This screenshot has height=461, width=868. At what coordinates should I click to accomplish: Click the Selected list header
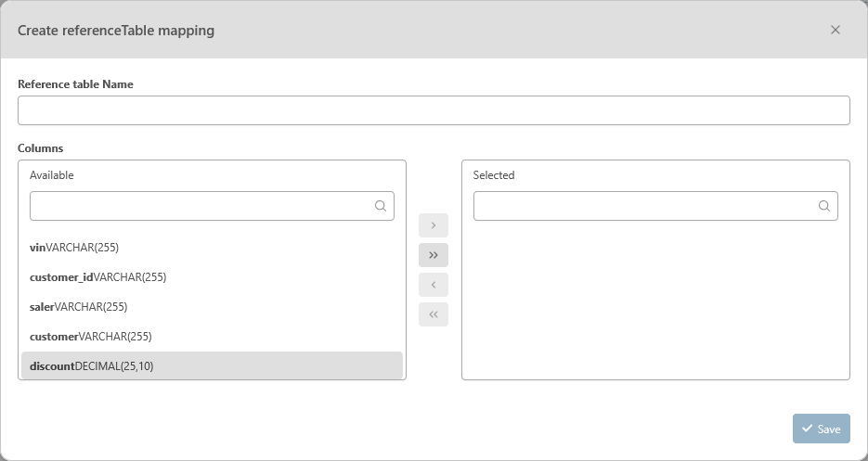[x=494, y=175]
